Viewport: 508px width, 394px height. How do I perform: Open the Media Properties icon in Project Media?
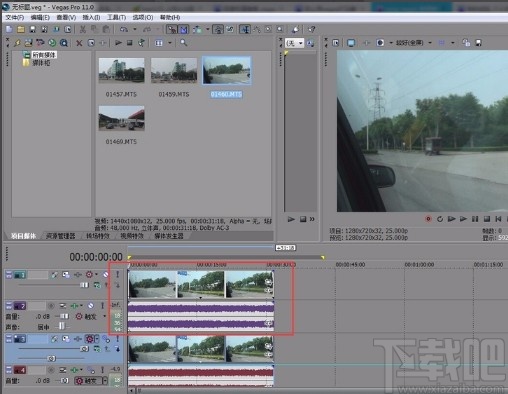coord(91,43)
